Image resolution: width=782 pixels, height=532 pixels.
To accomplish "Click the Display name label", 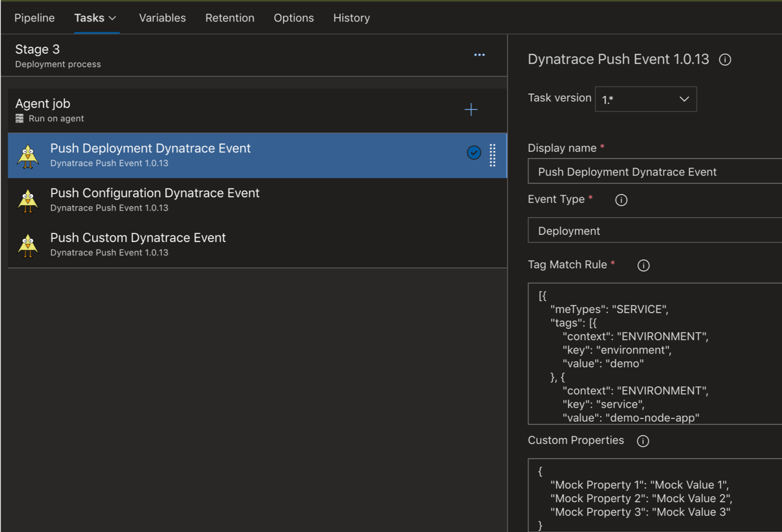I will pos(562,148).
